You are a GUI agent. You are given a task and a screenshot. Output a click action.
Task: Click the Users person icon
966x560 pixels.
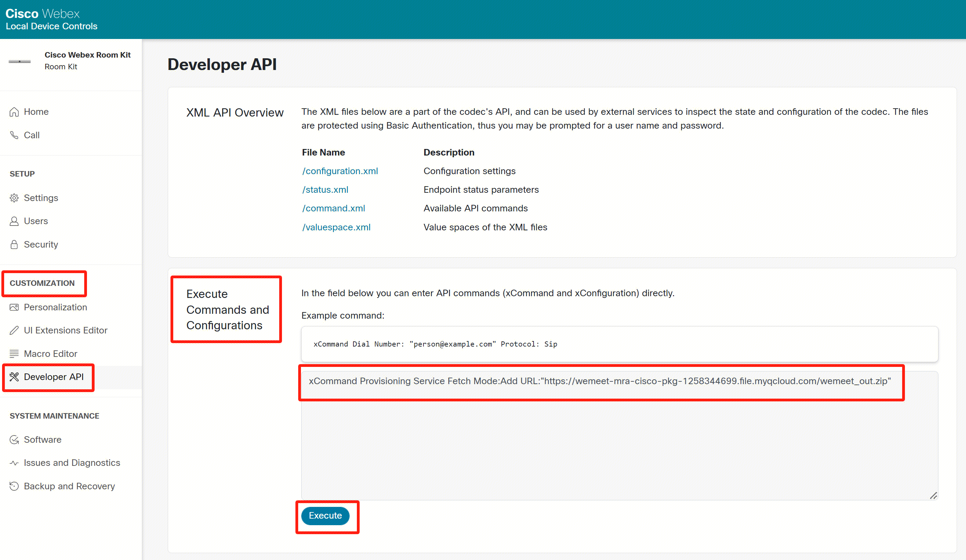14,221
